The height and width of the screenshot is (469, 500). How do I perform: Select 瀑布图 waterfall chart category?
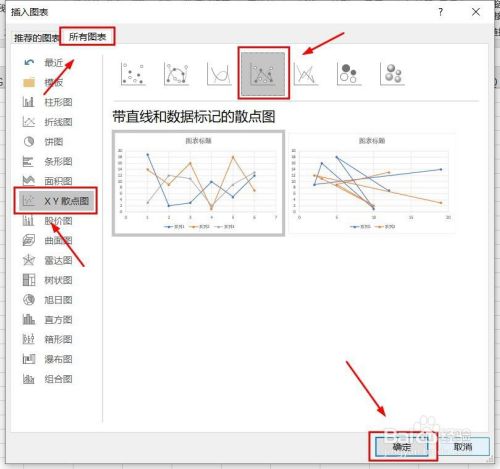[47, 359]
